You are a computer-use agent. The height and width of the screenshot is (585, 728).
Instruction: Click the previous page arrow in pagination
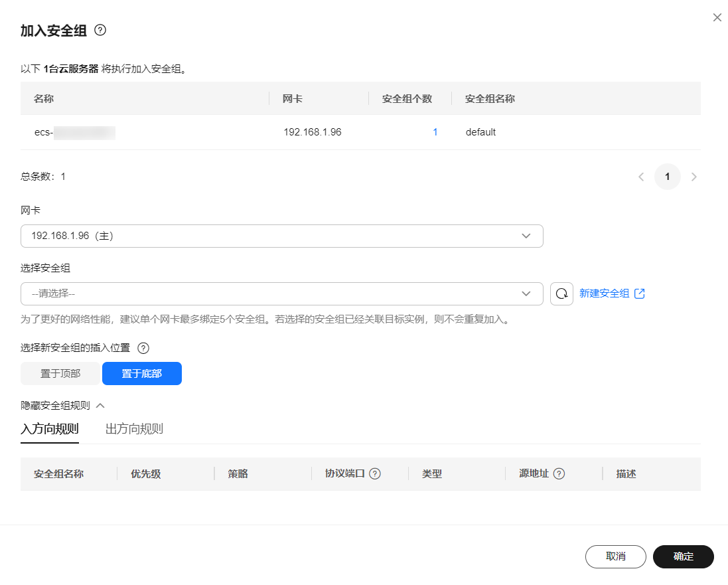(x=641, y=177)
